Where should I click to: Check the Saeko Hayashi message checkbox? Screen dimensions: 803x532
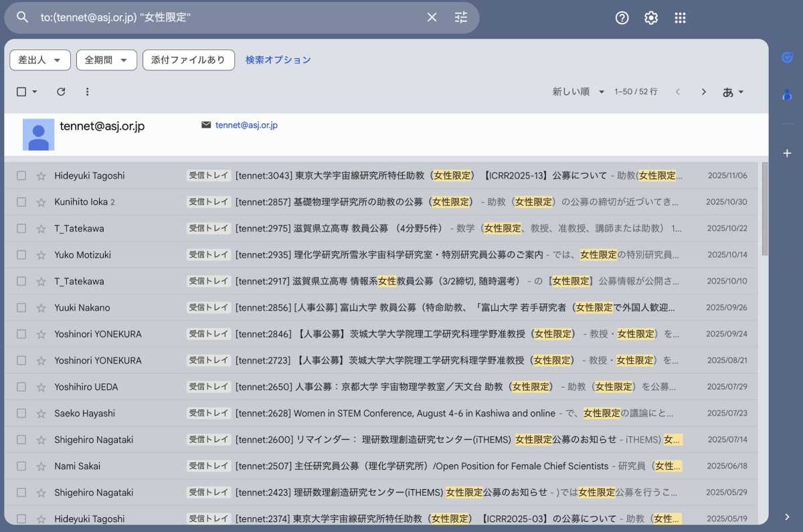pos(21,414)
